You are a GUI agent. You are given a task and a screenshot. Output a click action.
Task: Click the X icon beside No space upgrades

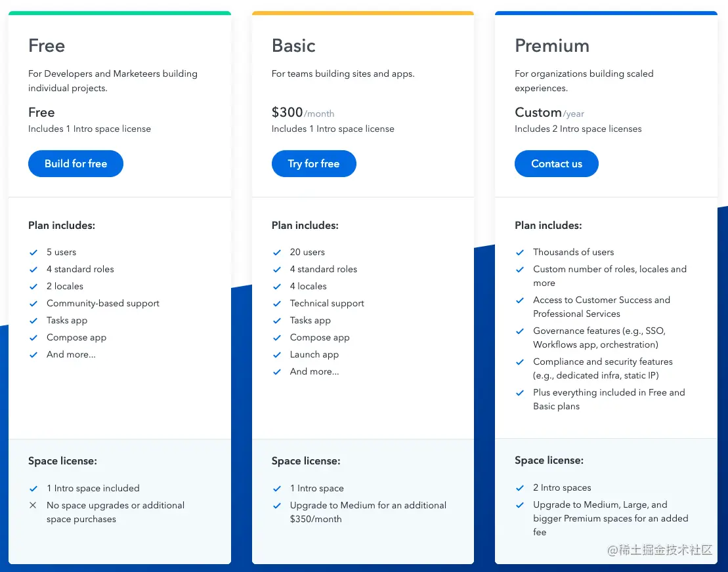coord(33,505)
